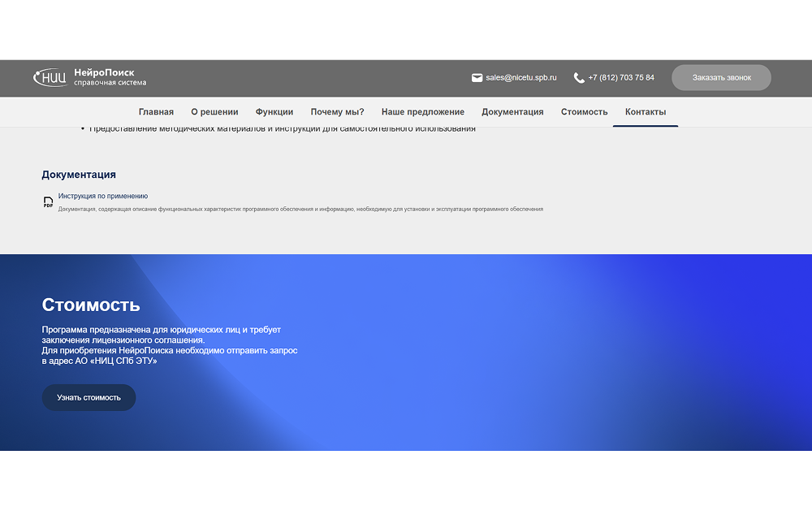Click the Заказать звонок button
812x528 pixels.
point(721,78)
